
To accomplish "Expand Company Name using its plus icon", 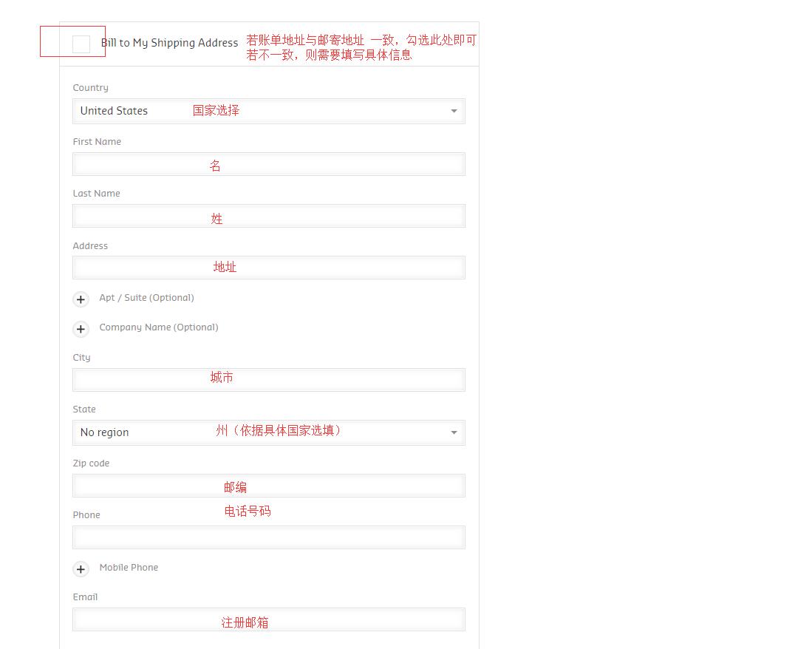I will (x=81, y=329).
